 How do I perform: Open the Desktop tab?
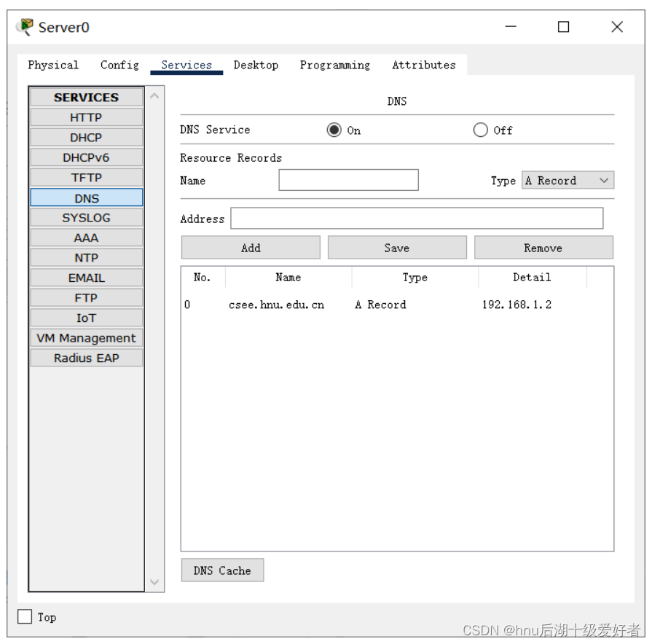tap(256, 65)
